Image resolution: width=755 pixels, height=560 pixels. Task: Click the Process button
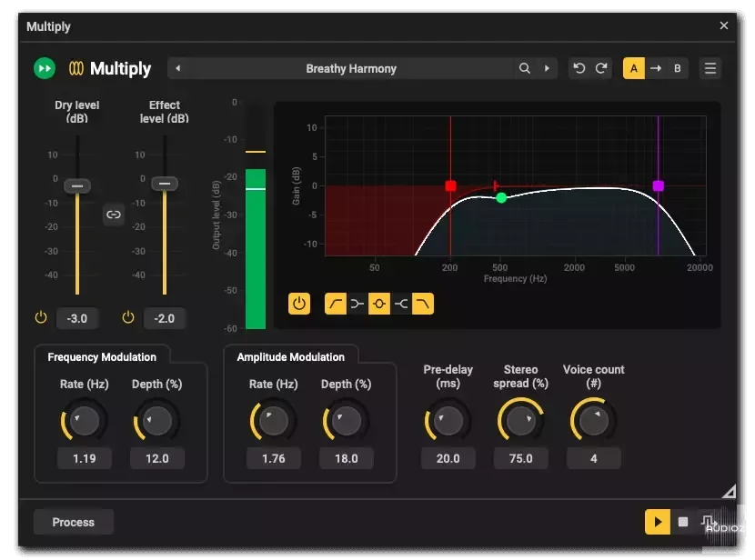click(73, 522)
